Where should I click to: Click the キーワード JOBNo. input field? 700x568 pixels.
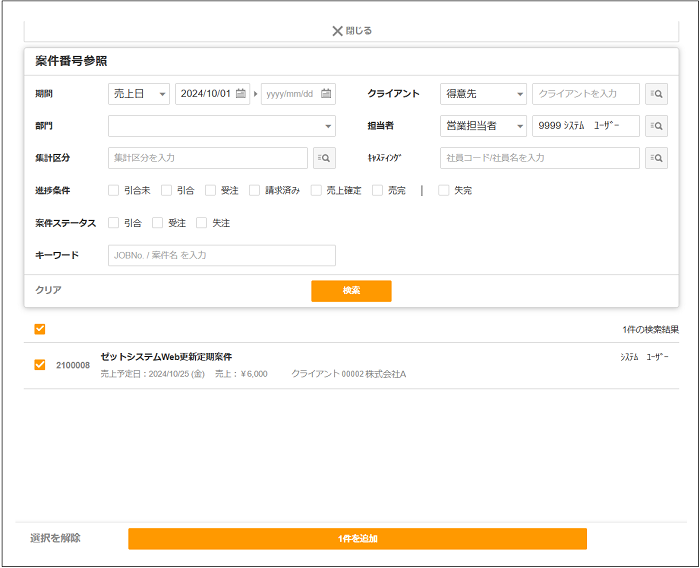click(x=222, y=255)
